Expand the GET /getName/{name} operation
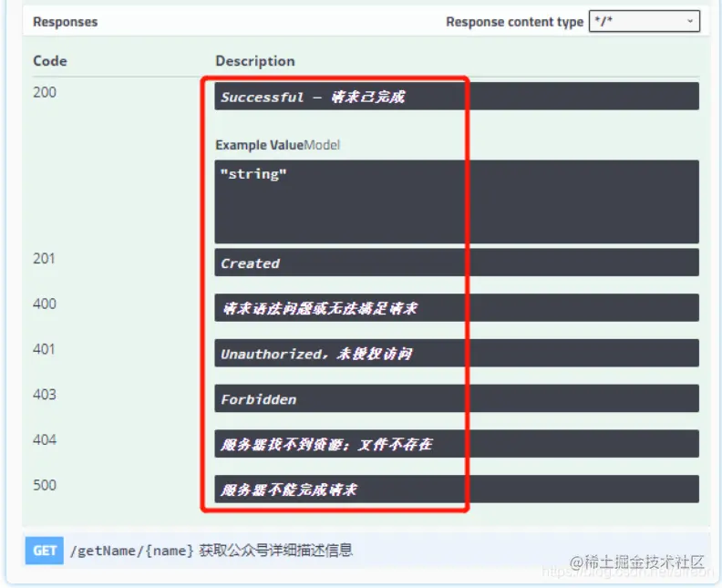Viewport: 722px width, 588px height. pos(367,551)
